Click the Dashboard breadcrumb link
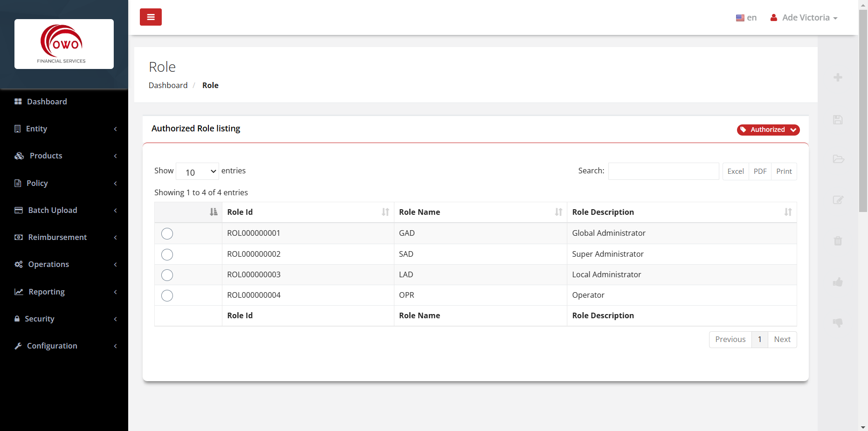Image resolution: width=868 pixels, height=431 pixels. 168,85
